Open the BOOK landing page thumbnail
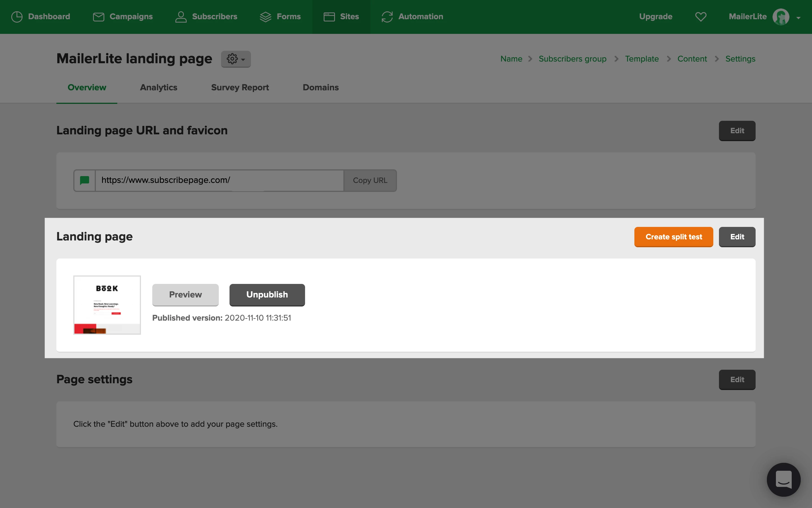 [x=107, y=305]
